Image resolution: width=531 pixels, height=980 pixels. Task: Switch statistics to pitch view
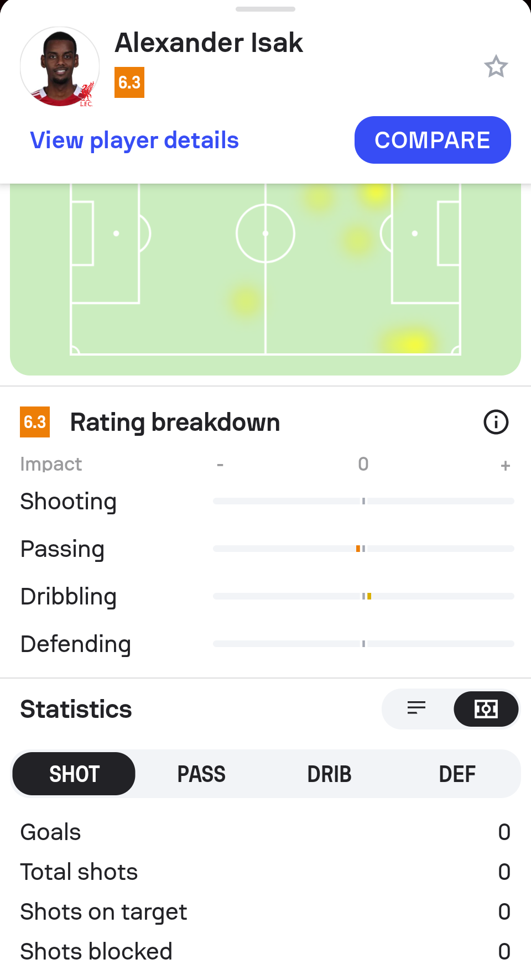click(x=486, y=708)
